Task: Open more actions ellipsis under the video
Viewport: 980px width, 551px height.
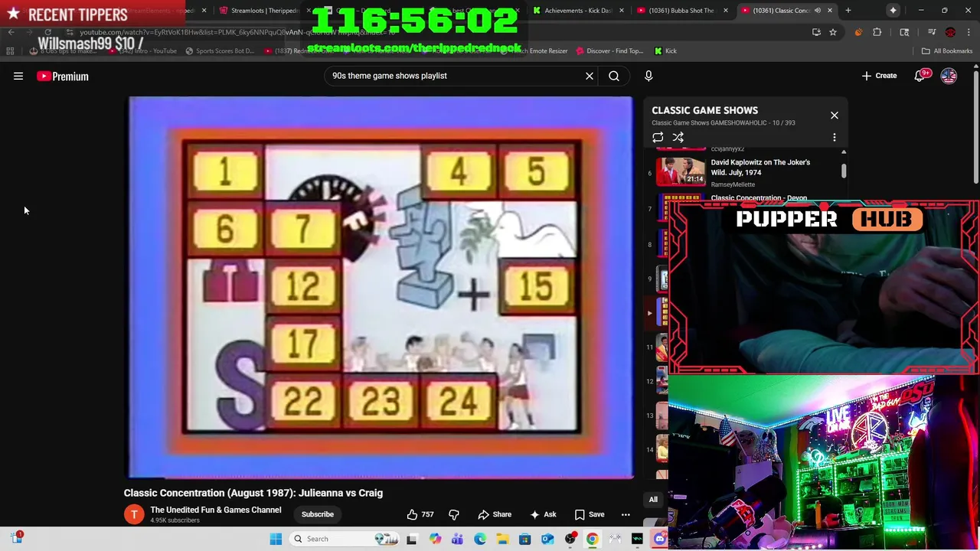Action: (x=626, y=514)
